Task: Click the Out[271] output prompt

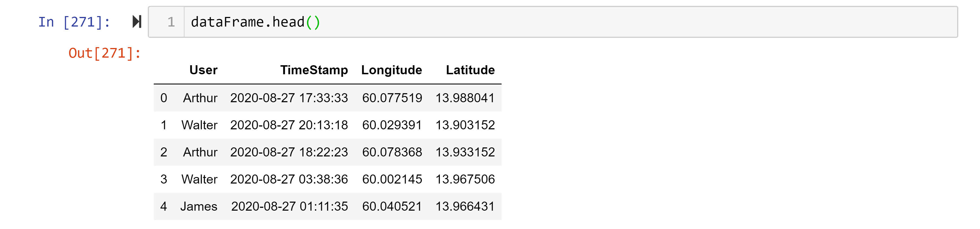Action: pos(105,53)
